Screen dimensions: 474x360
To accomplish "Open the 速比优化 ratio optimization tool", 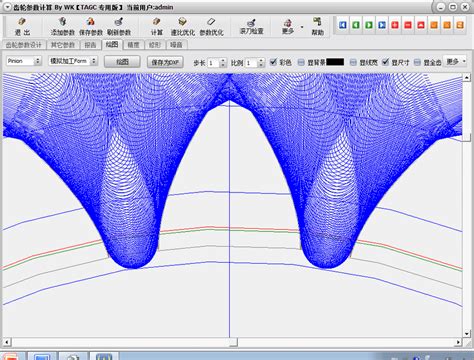I will point(182,27).
